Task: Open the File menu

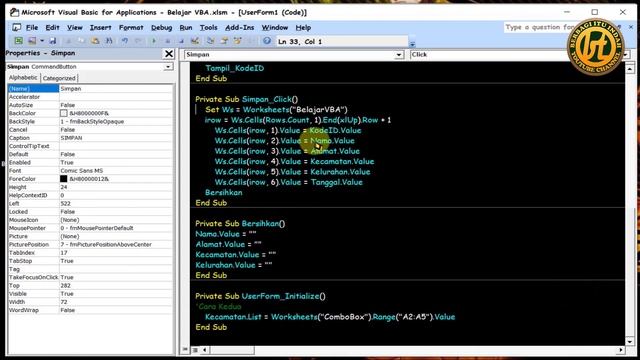Action: click(32, 27)
